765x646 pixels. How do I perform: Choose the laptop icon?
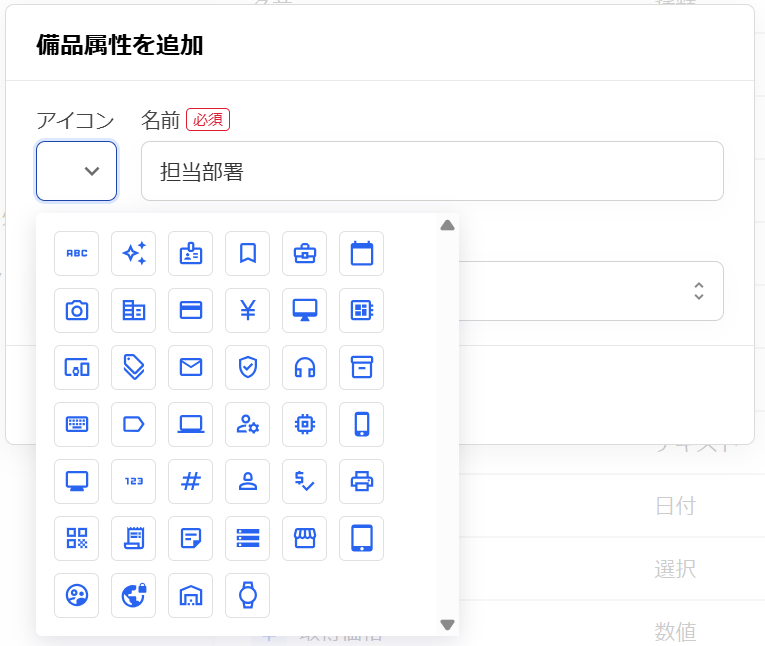[191, 424]
